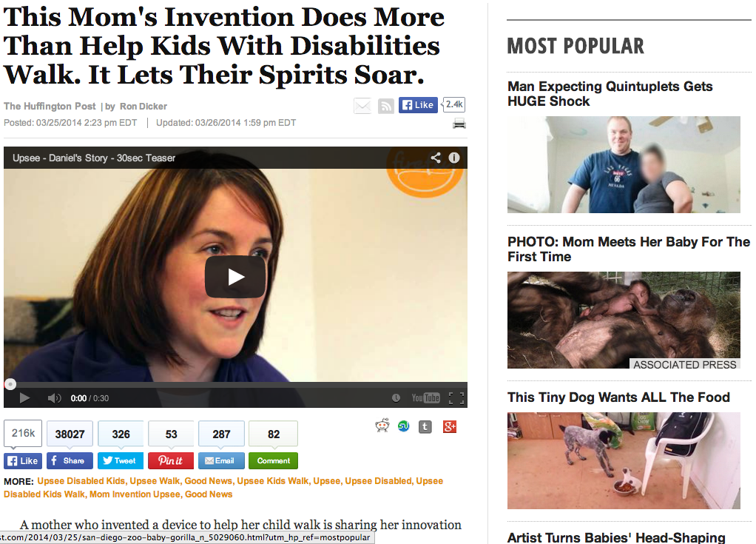
Task: Click the Tweet button
Action: 120,460
